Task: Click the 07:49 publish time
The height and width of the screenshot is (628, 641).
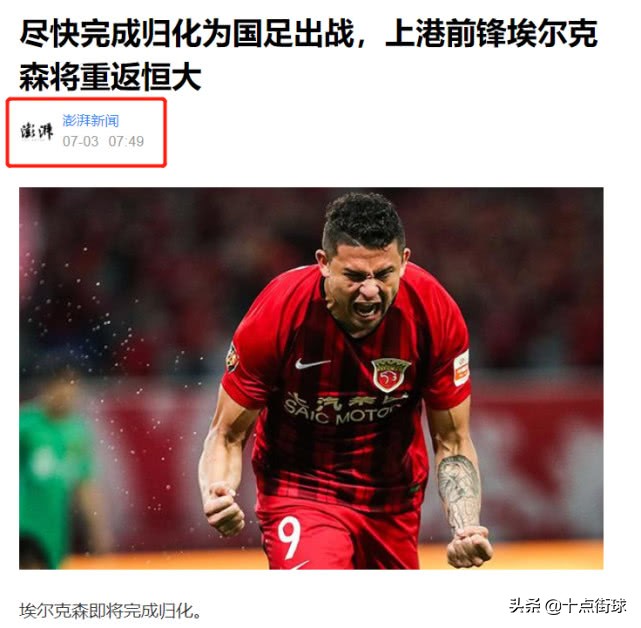Action: pos(126,141)
